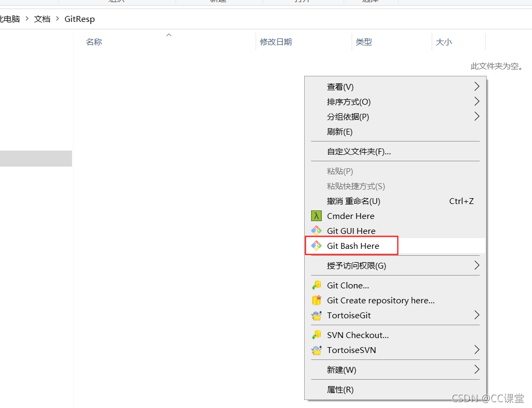Image resolution: width=532 pixels, height=408 pixels.
Task: Expand the 新建(W) submenu arrow
Action: (477, 370)
